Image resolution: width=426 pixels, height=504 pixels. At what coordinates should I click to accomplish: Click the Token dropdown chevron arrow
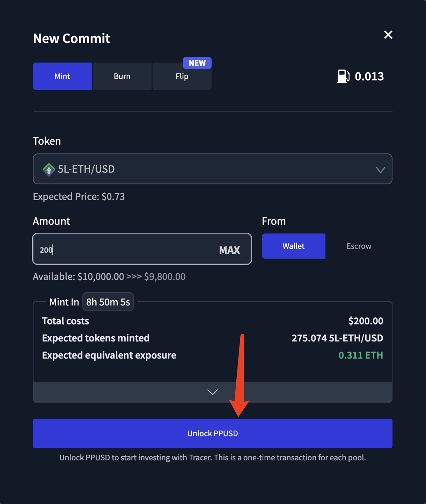pyautogui.click(x=380, y=170)
